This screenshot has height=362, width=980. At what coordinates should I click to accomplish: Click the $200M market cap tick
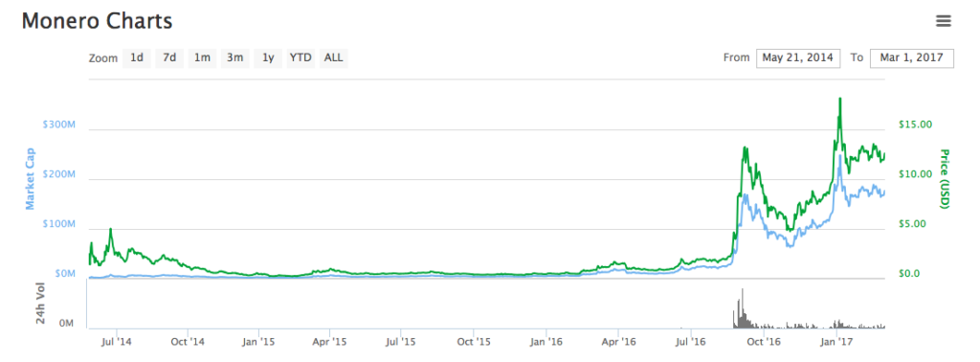pos(58,174)
